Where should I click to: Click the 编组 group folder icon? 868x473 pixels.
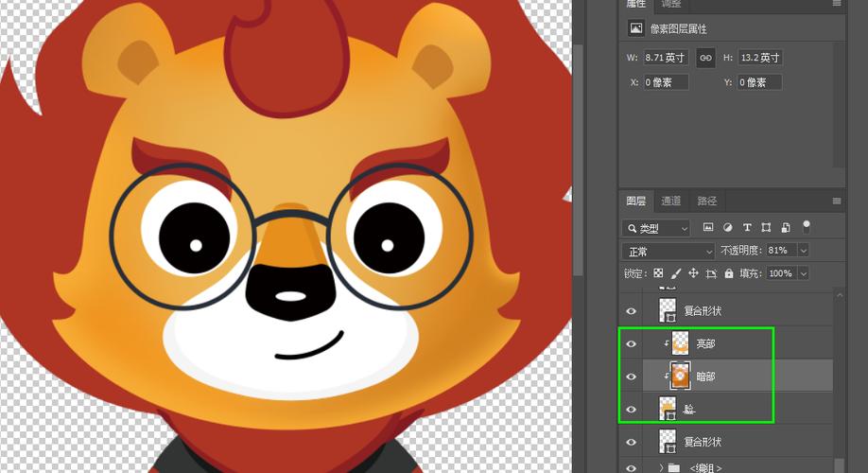tap(674, 468)
